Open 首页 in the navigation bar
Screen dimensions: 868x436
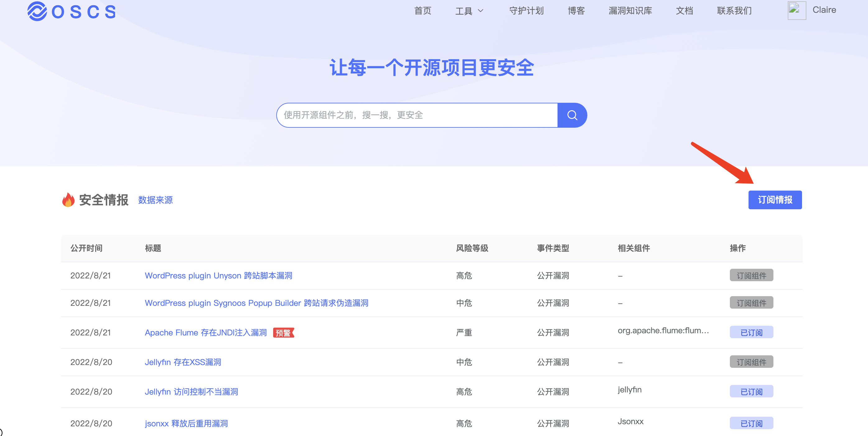pyautogui.click(x=422, y=11)
